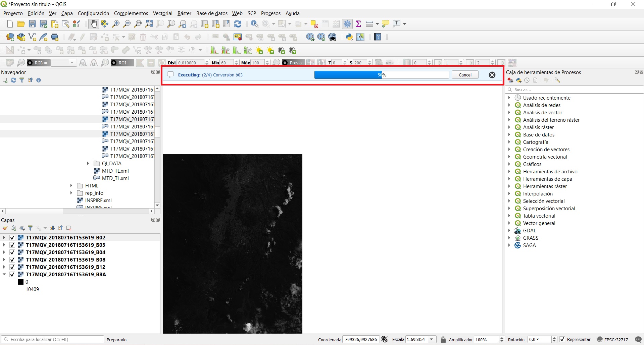Uncheck the B8A layer visibility
The height and width of the screenshot is (345, 644).
point(12,275)
